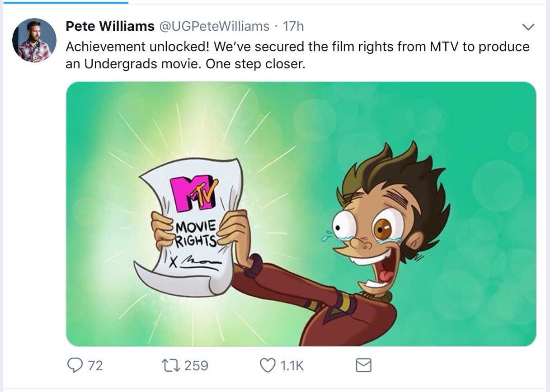
Task: Click the 259 retweets count
Action: [x=196, y=365]
